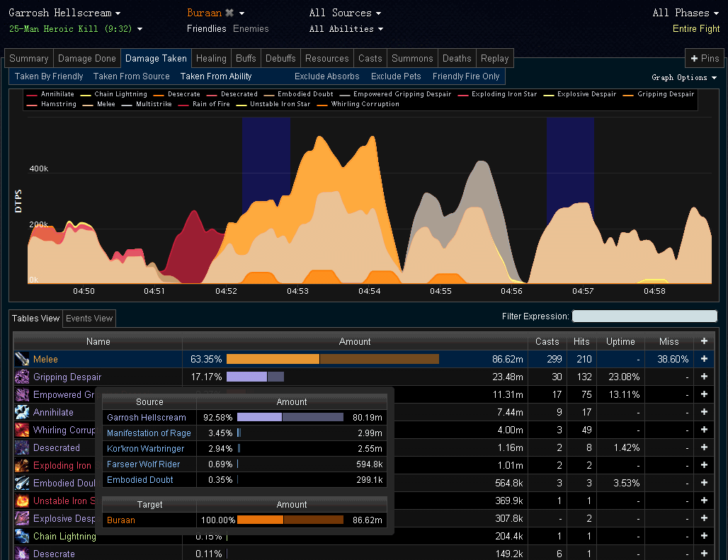Image resolution: width=728 pixels, height=560 pixels.
Task: Open the Garrosh Hellscream encounter dropdown
Action: click(x=64, y=13)
